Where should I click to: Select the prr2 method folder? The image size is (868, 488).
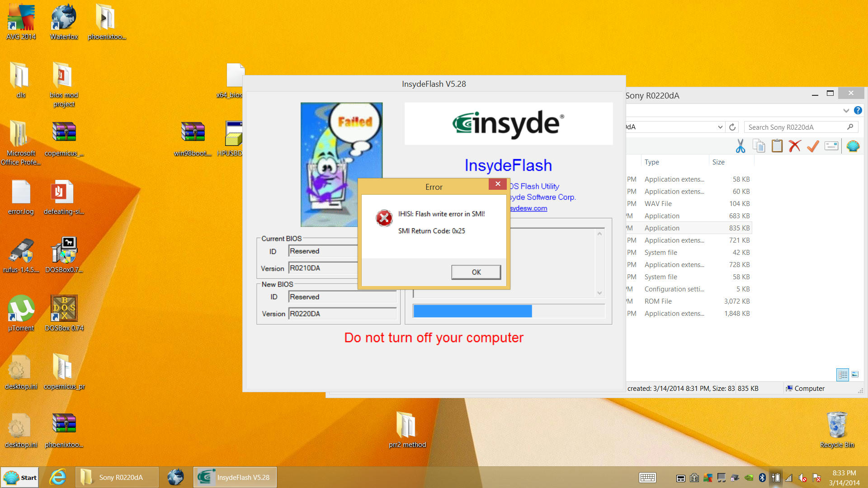407,430
